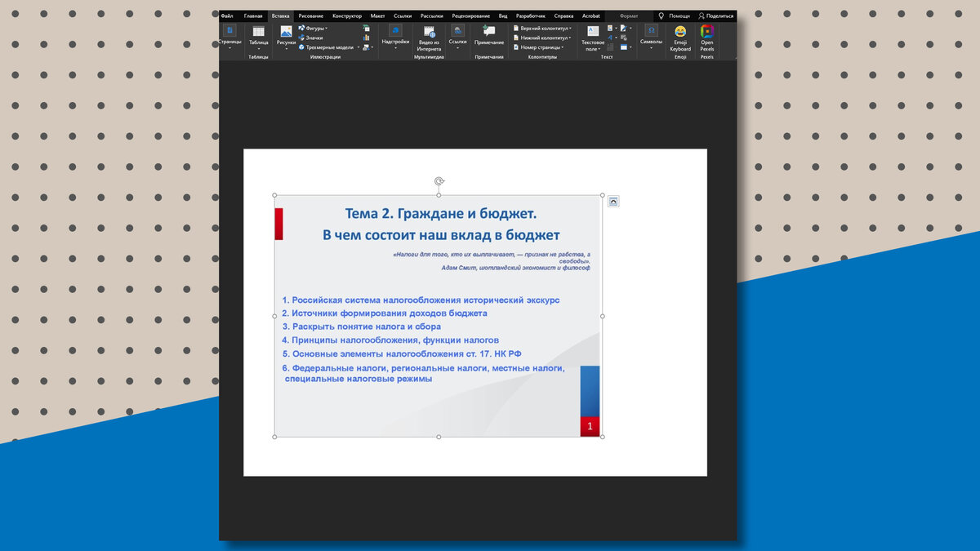Image resolution: width=980 pixels, height=551 pixels.
Task: Add a comment with Примечание button
Action: tap(489, 35)
